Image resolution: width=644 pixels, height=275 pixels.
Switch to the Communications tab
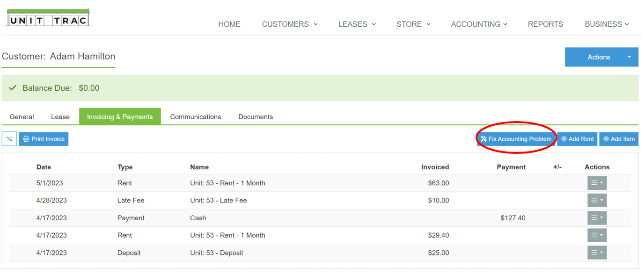pyautogui.click(x=196, y=117)
